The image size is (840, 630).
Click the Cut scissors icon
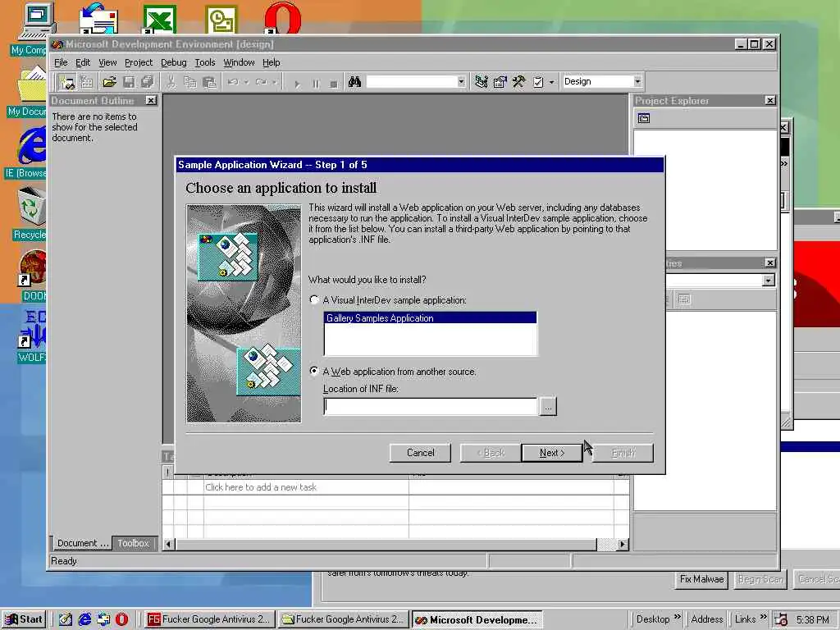click(171, 82)
